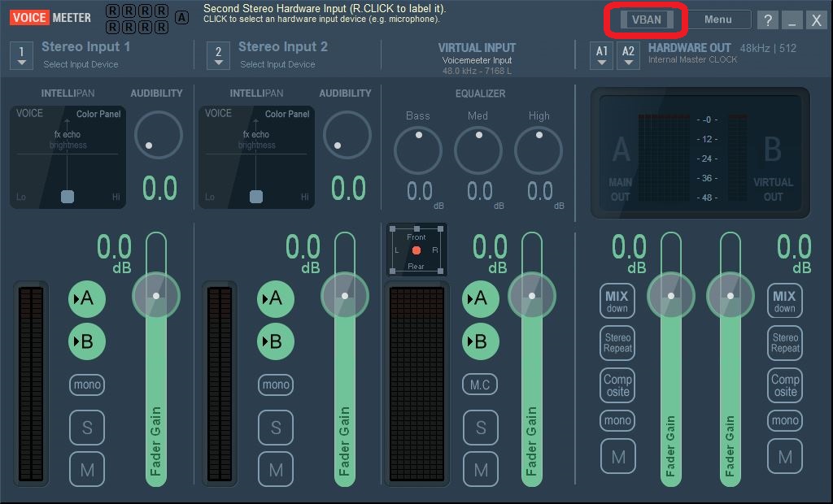Mute Stereo Input 2
This screenshot has height=504, width=833.
[276, 470]
